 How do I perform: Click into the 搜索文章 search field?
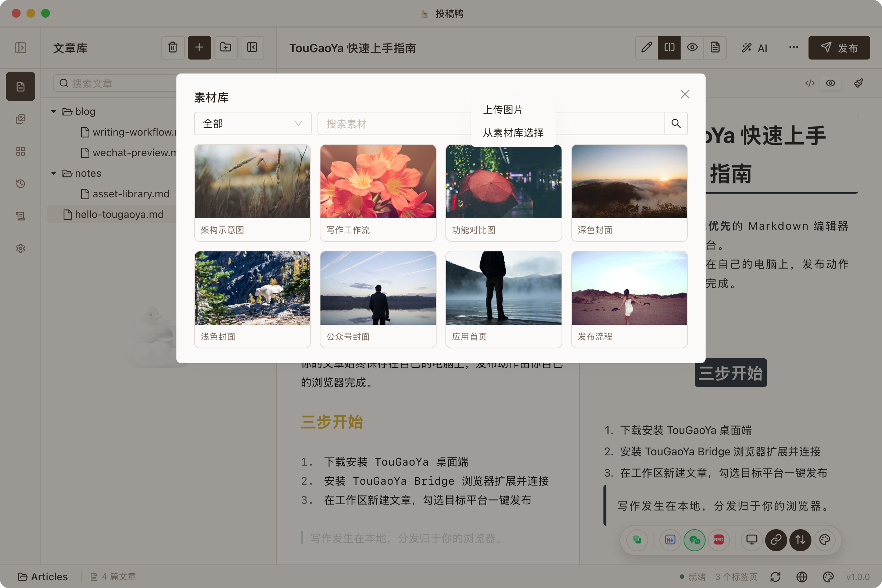[115, 83]
